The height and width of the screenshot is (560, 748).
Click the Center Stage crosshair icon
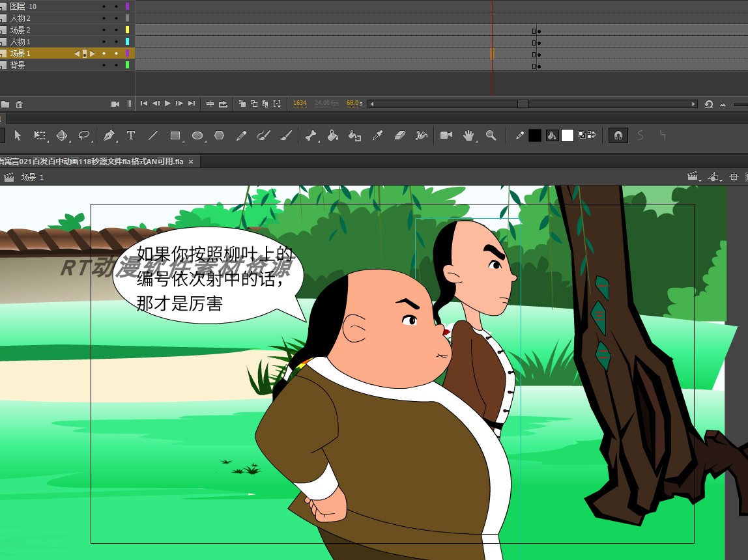click(734, 177)
